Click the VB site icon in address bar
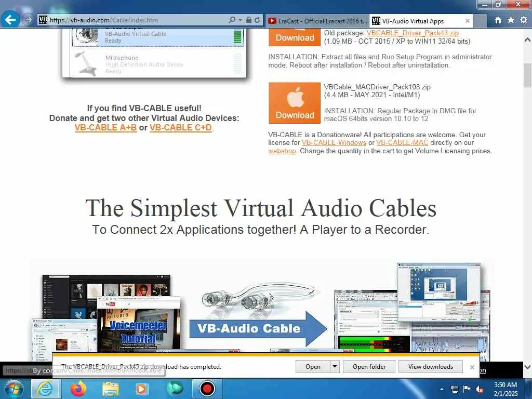Screen dimensions: 532x399 coord(43,20)
